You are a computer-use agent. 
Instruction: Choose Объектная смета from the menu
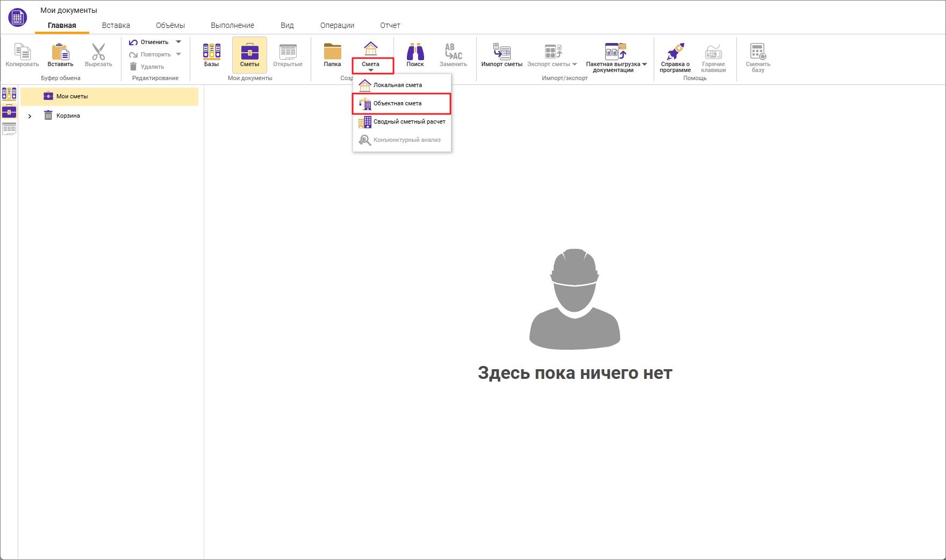[398, 104]
